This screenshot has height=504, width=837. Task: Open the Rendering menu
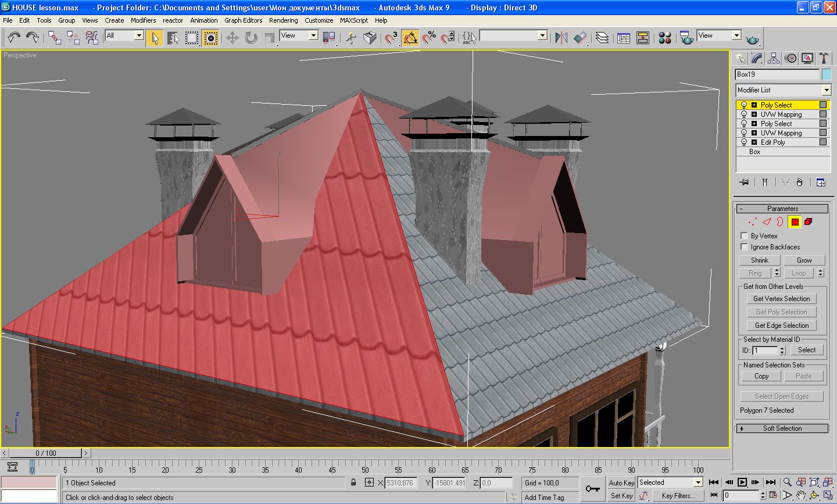pyautogui.click(x=283, y=20)
